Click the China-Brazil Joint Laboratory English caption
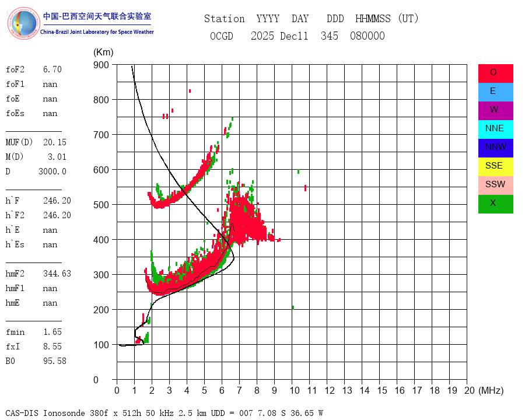 tap(97, 32)
